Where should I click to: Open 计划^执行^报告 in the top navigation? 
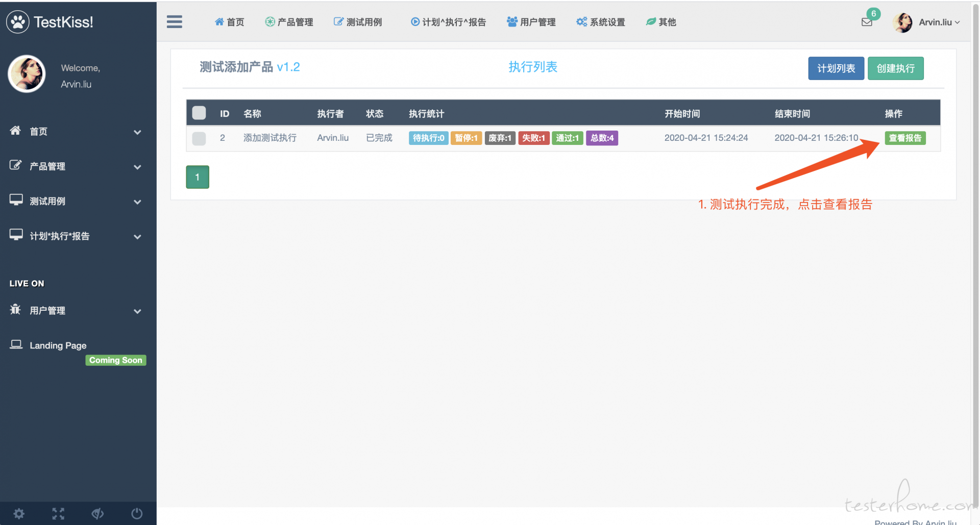coord(449,22)
